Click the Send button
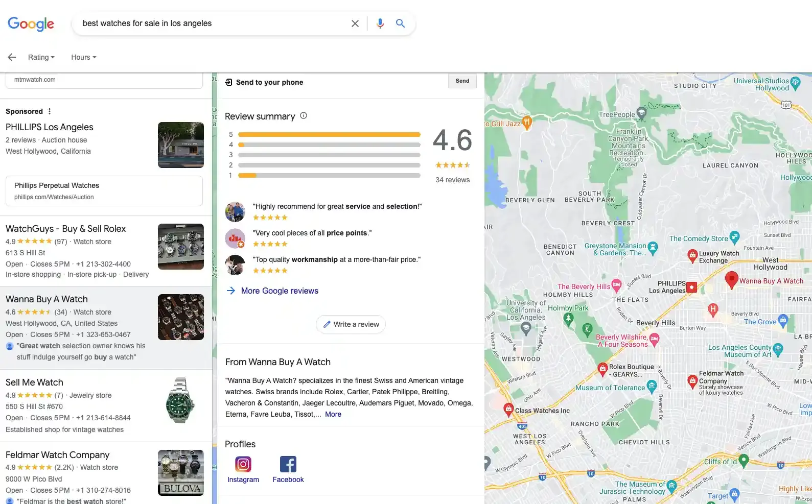 [462, 81]
